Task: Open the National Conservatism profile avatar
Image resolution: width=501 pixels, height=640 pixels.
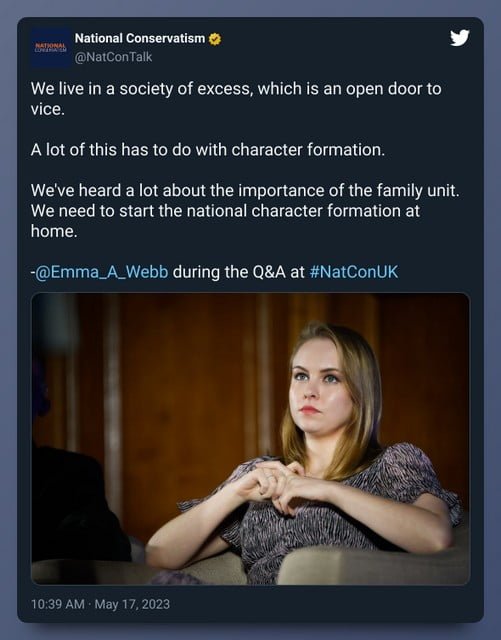Action: pyautogui.click(x=51, y=48)
